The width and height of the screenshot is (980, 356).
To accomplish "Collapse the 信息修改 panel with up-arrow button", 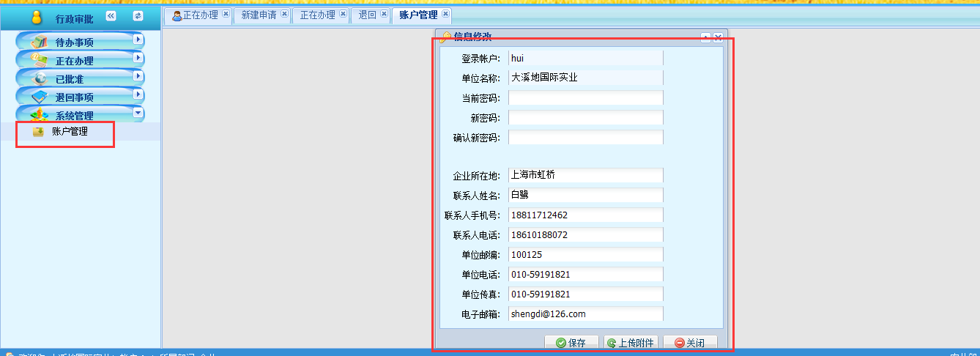I will (705, 38).
